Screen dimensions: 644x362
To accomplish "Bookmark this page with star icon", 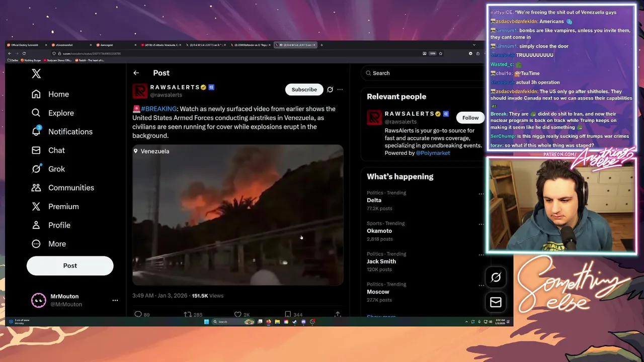I will pos(441,53).
